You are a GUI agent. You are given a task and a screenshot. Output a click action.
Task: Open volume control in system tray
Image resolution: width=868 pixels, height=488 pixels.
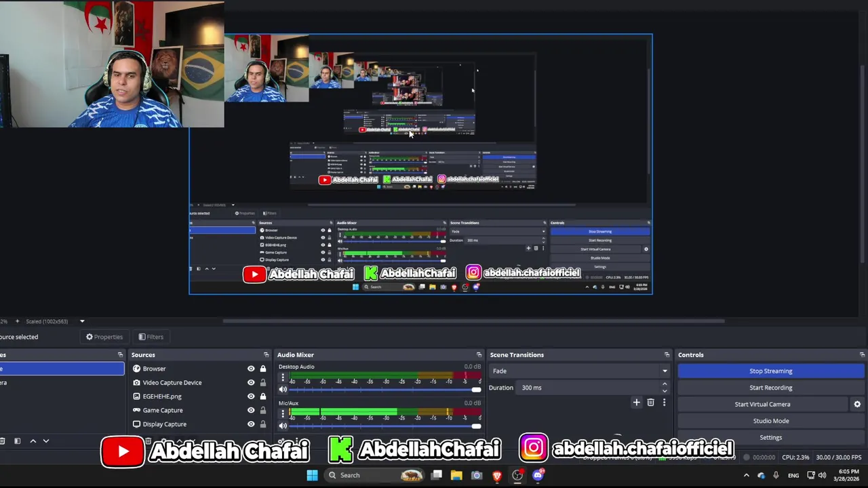822,476
